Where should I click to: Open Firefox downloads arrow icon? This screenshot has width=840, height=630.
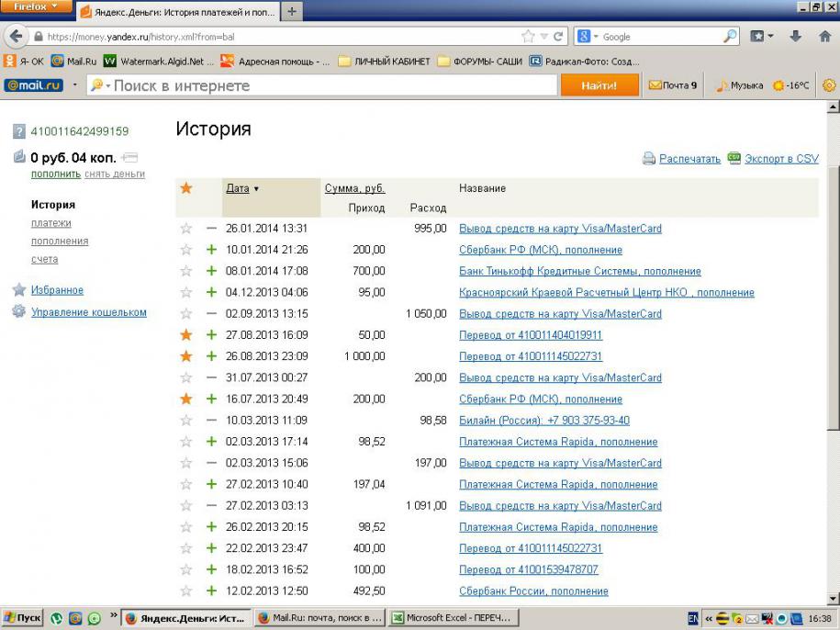pos(795,37)
